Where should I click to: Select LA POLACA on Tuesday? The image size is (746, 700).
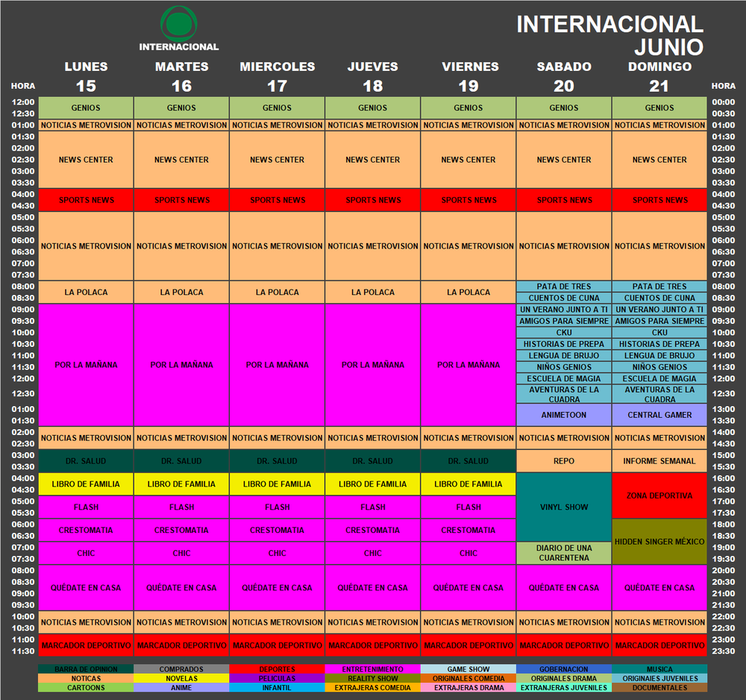click(181, 292)
